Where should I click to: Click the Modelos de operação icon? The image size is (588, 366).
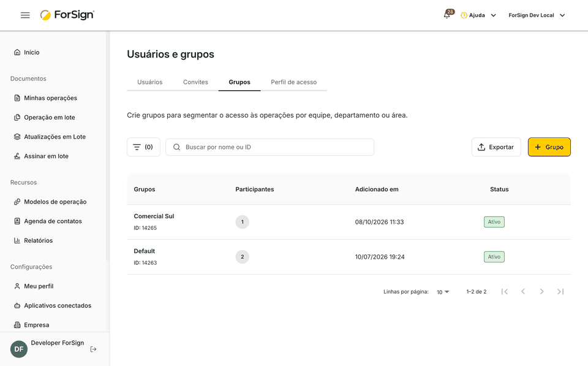(17, 202)
